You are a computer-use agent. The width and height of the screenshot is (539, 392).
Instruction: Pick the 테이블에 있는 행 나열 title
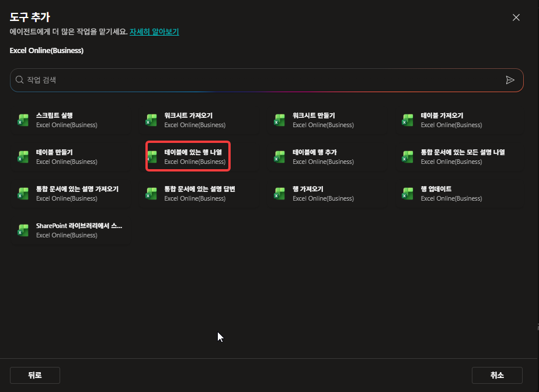pos(193,152)
